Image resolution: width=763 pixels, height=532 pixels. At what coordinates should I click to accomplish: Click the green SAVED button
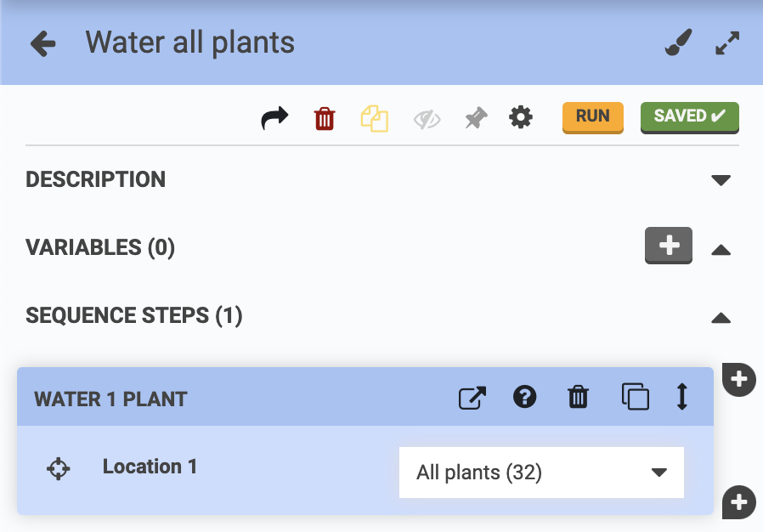(689, 117)
